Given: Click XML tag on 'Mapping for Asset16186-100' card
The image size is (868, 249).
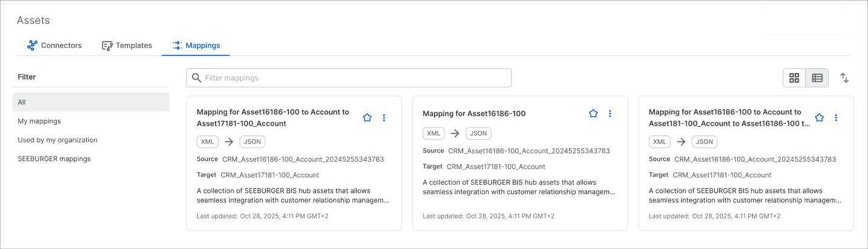Looking at the screenshot, I should (x=433, y=133).
